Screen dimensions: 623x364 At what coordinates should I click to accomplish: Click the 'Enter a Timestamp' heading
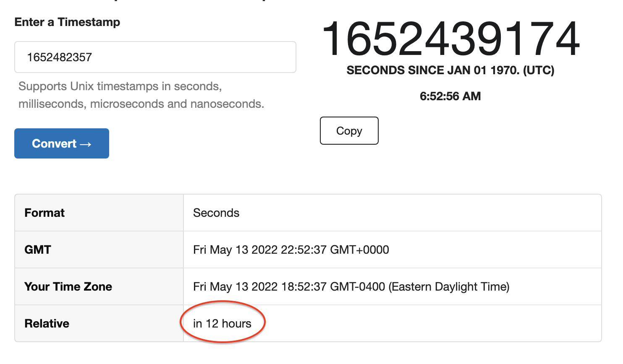[x=67, y=22]
